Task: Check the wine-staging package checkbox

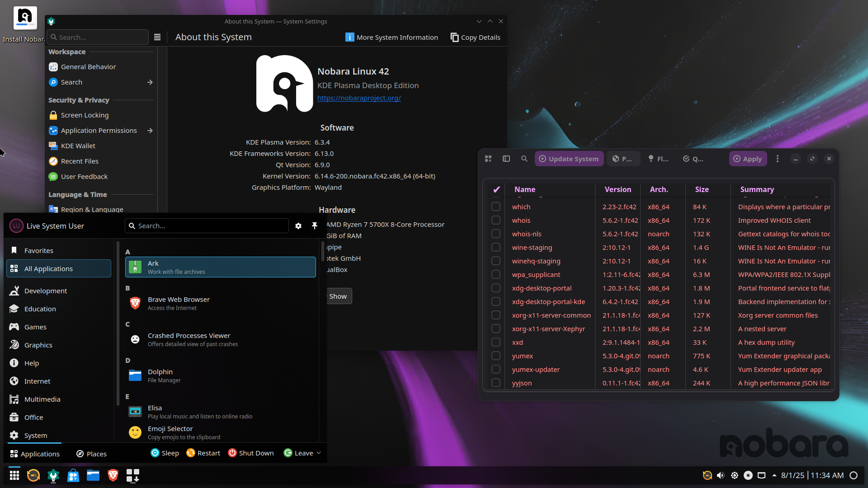Action: coord(496,247)
